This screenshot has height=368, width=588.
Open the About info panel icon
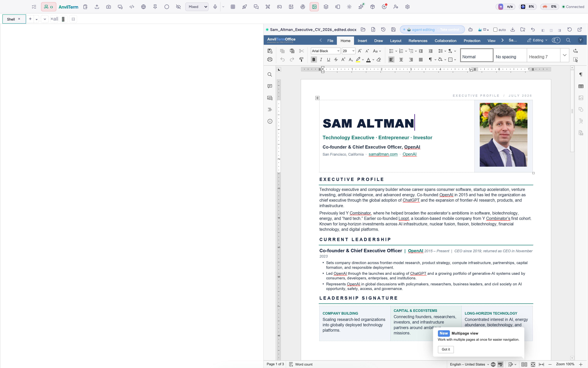(x=270, y=121)
